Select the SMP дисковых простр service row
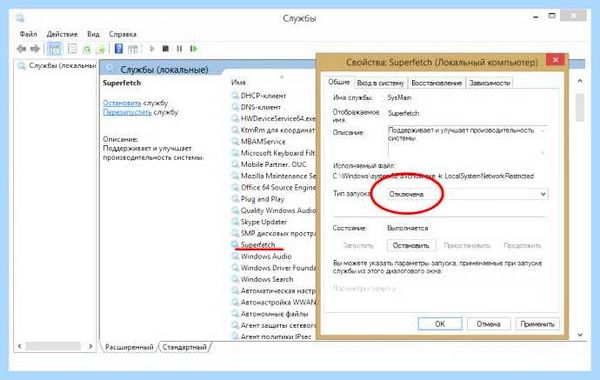Image resolution: width=600 pixels, height=380 pixels. [273, 233]
